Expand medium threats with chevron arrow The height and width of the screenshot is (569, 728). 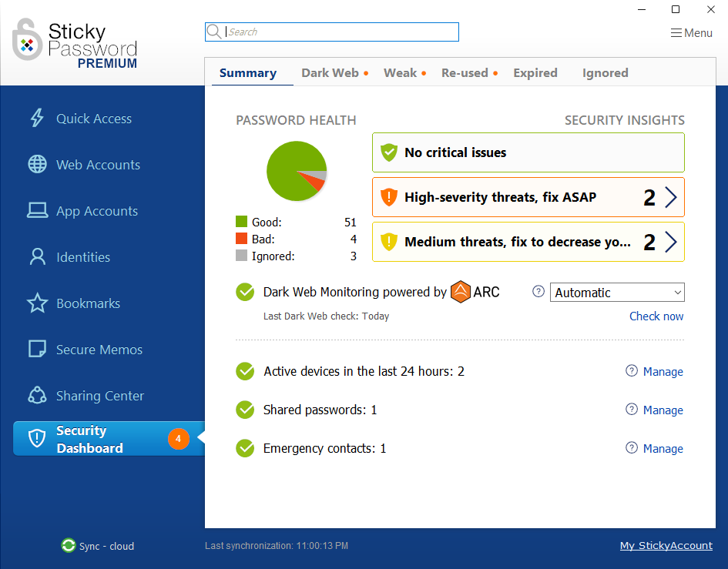pyautogui.click(x=671, y=242)
